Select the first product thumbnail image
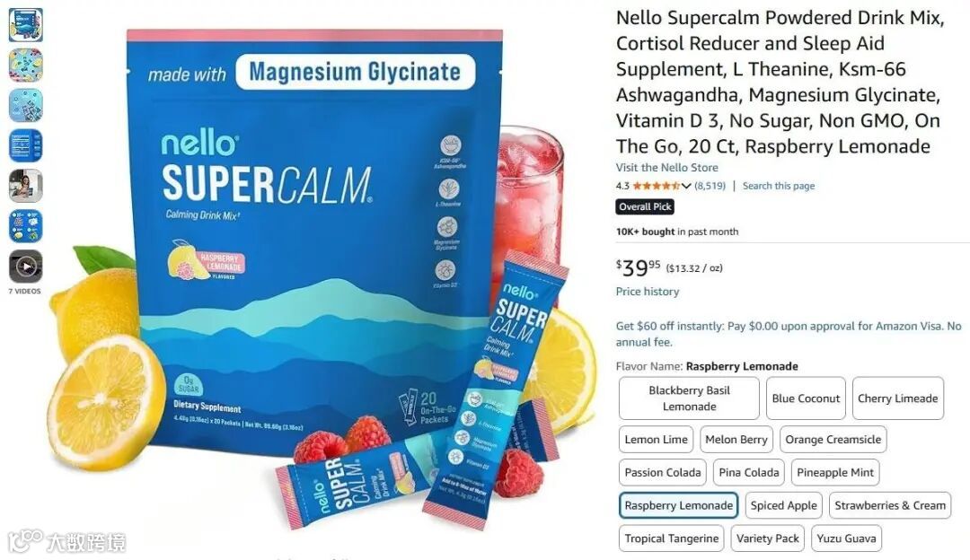The image size is (970, 560). (x=25, y=25)
